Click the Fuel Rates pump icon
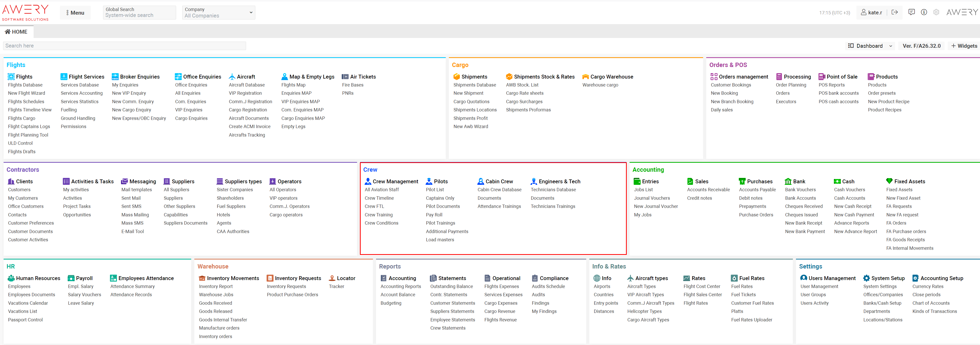 (734, 278)
